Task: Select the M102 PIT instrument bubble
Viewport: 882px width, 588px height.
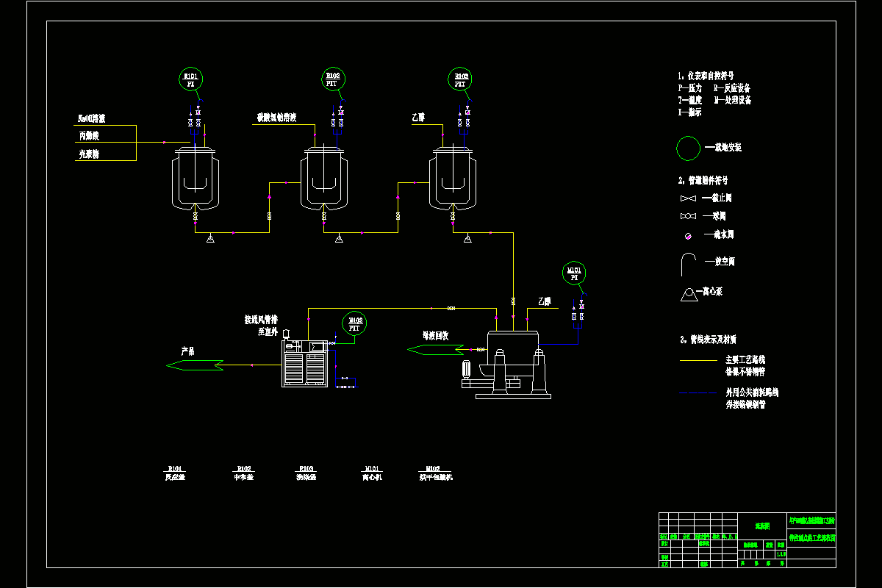Action: (x=354, y=323)
